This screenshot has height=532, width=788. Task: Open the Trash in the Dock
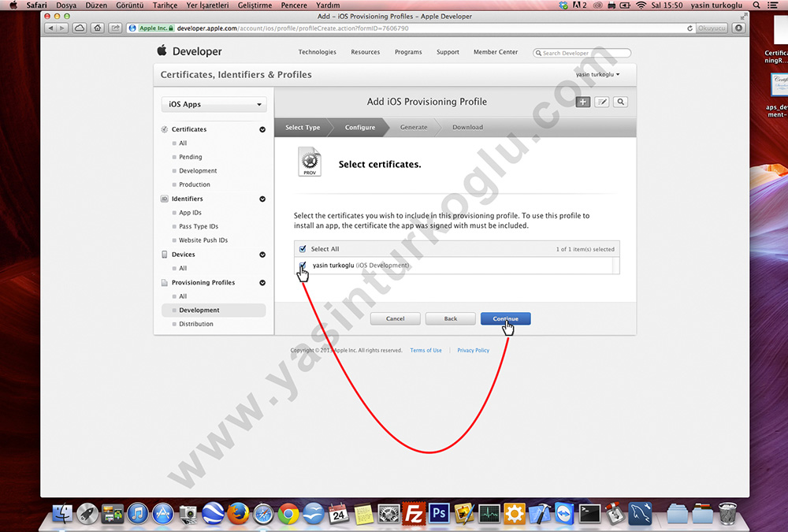coord(727,514)
